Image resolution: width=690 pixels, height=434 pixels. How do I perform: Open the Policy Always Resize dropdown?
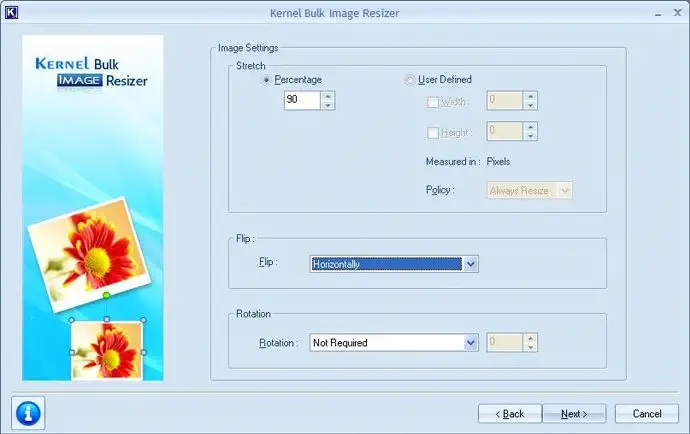coord(529,191)
